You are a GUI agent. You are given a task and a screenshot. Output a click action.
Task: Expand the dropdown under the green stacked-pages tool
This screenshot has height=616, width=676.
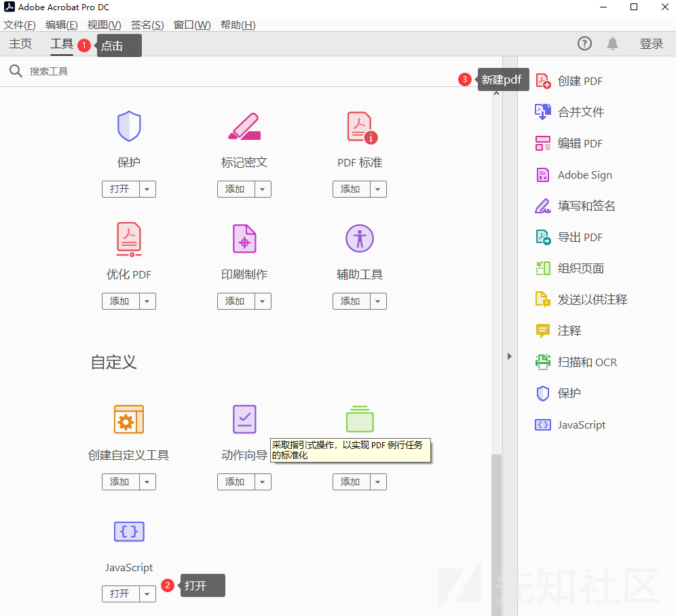click(x=378, y=482)
